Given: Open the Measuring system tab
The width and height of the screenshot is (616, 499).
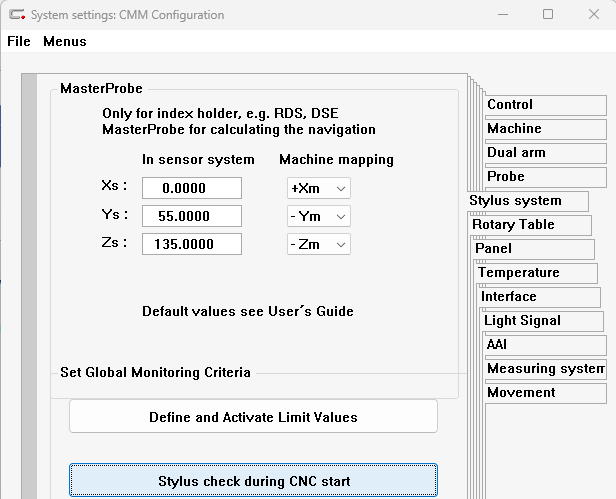Looking at the screenshot, I should pyautogui.click(x=545, y=369).
